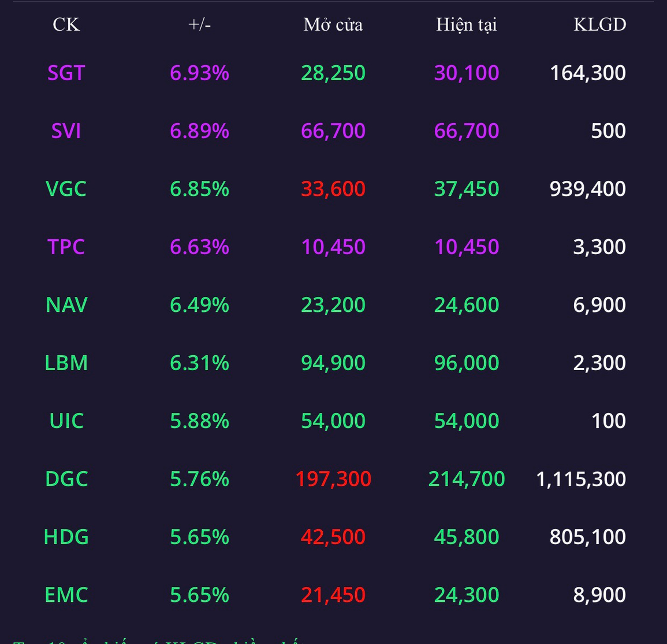Open the SVI stock ticker
This screenshot has width=667, height=644.
coord(66,131)
